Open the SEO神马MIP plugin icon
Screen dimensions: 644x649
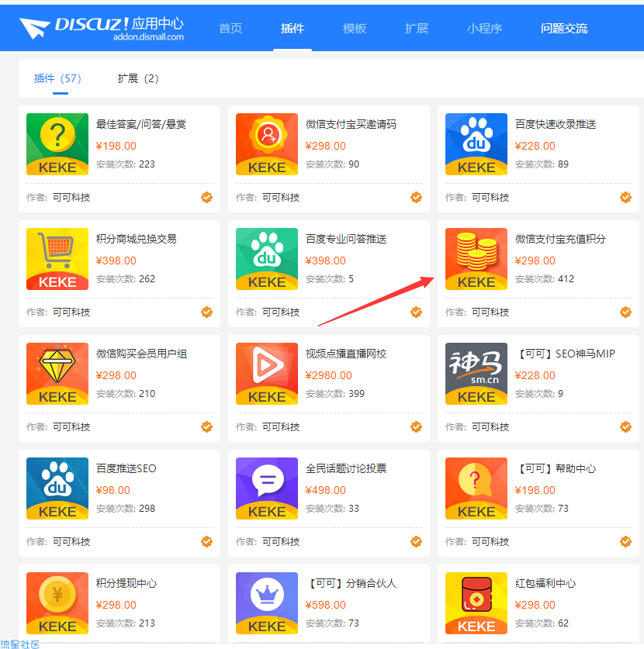pyautogui.click(x=476, y=373)
